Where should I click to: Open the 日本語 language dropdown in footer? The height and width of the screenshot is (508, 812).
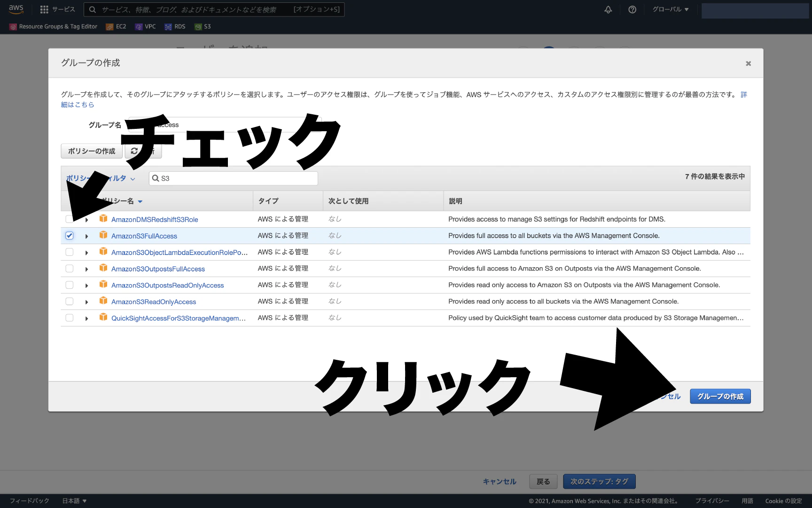(x=74, y=501)
